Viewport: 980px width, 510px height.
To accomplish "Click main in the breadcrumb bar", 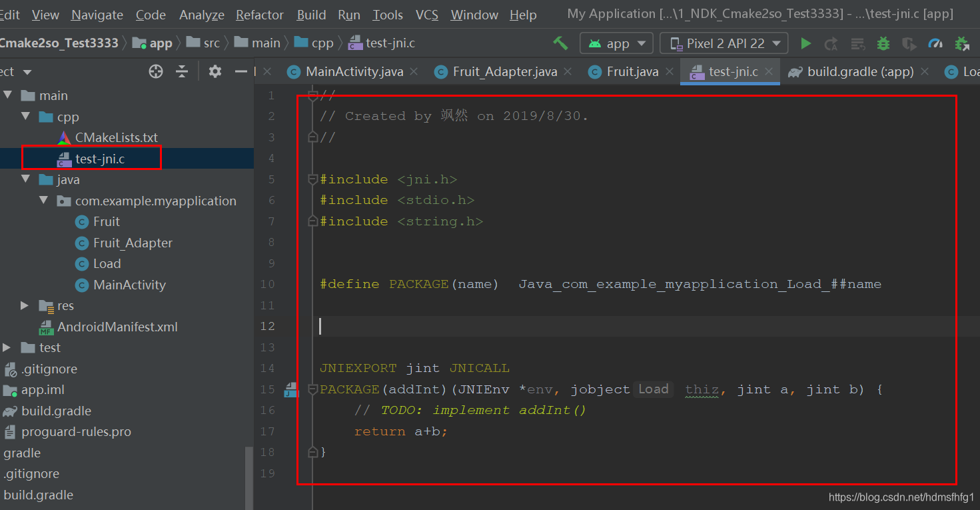I will pos(257,43).
